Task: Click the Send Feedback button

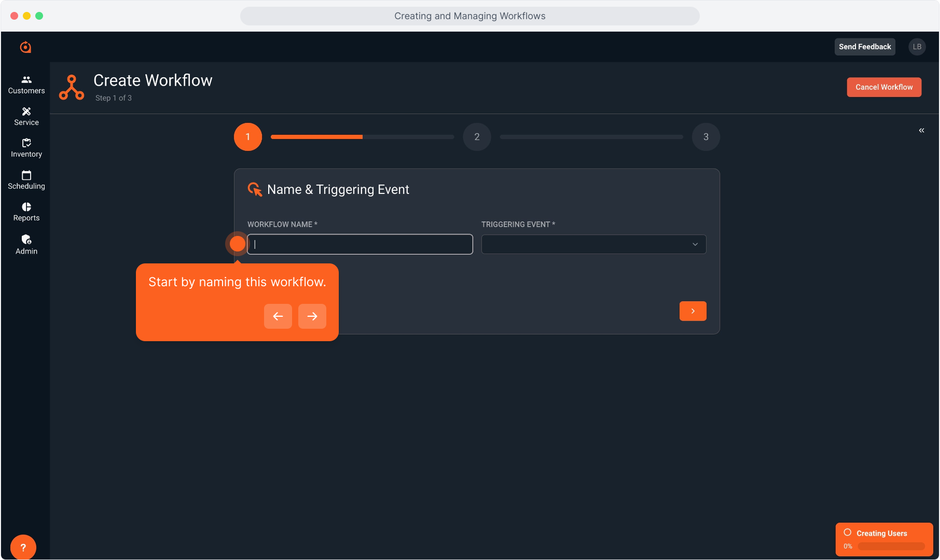Action: [864, 47]
